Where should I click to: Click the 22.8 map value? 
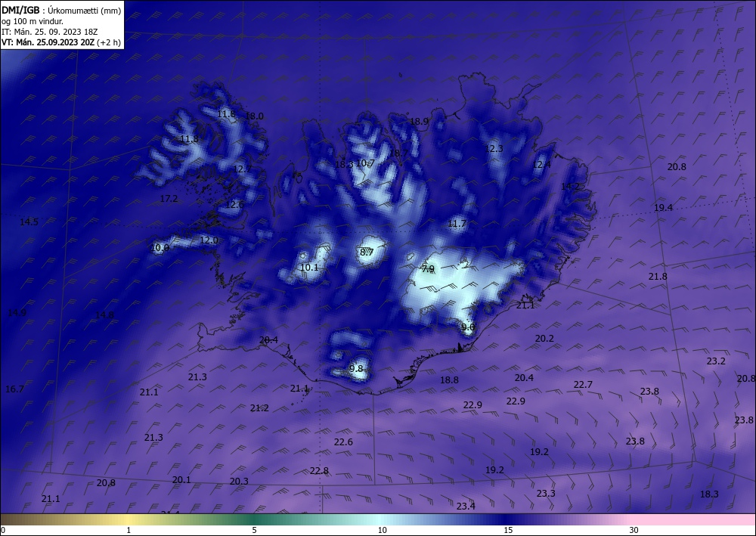click(x=319, y=471)
